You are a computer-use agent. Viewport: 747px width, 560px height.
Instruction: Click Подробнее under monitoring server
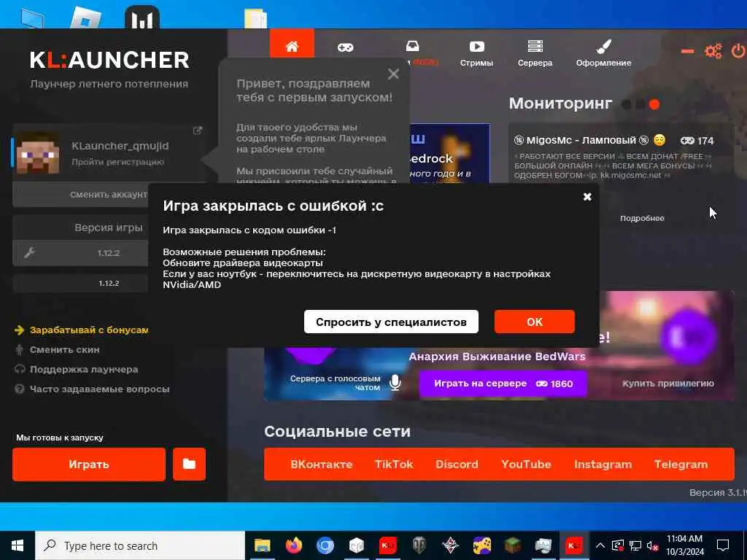(x=642, y=218)
